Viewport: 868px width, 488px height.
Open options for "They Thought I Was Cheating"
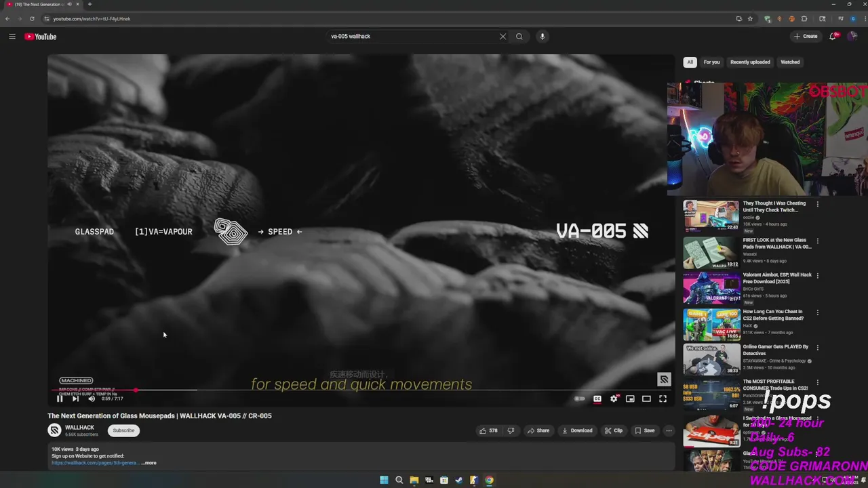pos(817,204)
